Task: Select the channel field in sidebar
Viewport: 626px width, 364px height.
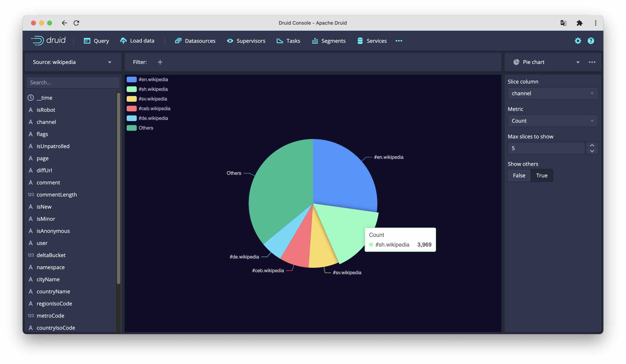Action: (46, 122)
